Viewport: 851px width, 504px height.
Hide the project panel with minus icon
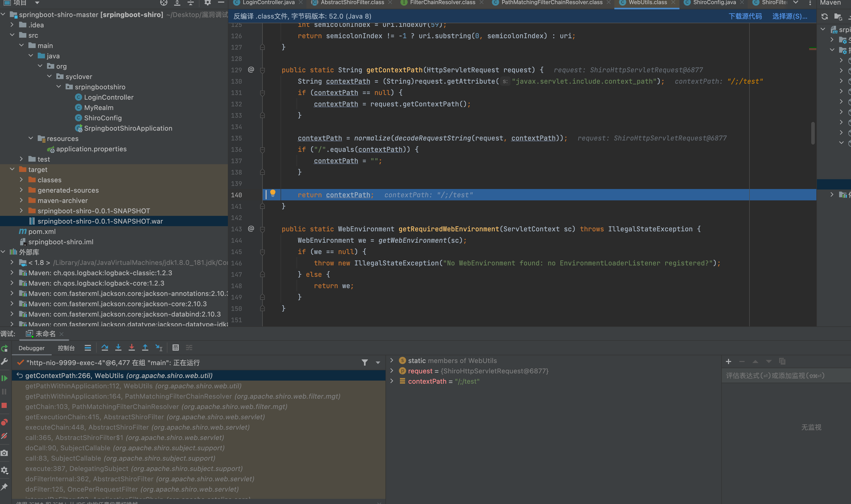click(x=221, y=3)
